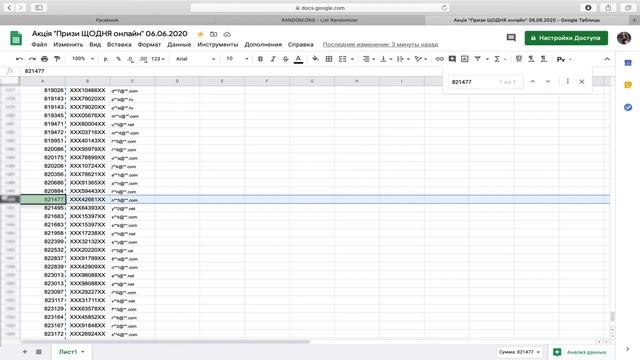Create a filter with funnel icon
Image resolution: width=640 pixels, height=360 pixels.
[x=477, y=59]
